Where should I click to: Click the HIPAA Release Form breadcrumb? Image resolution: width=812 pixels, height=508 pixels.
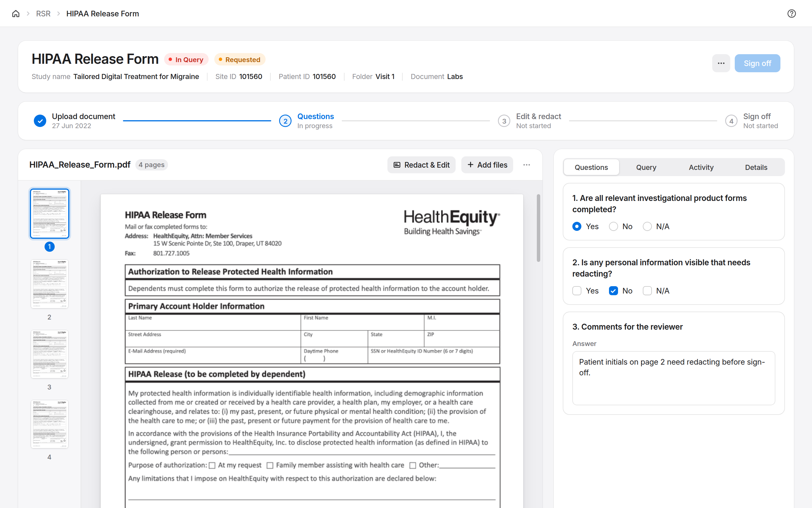(x=103, y=14)
